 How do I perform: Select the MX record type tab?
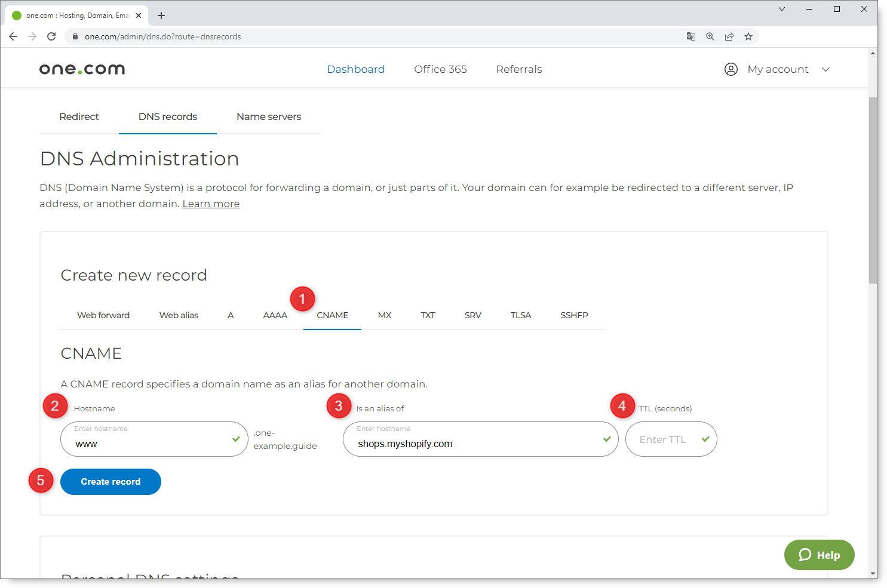[385, 315]
